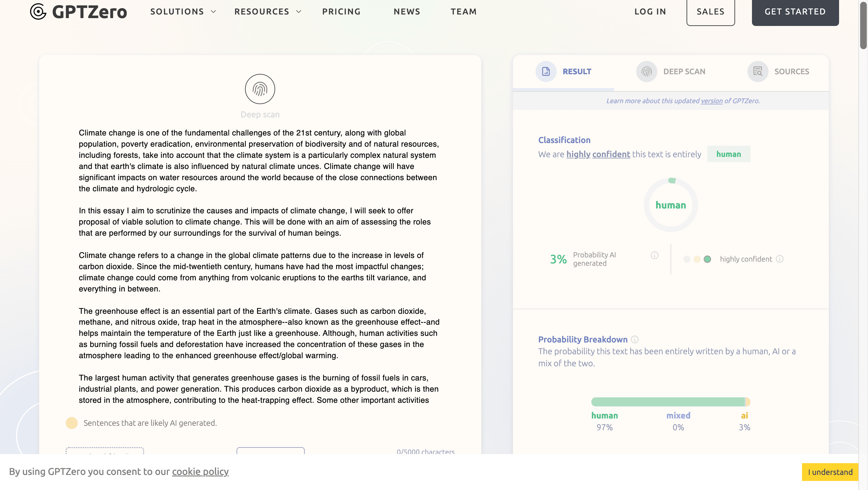Open the Pricing page
Screen dimensions: 868x490
pos(341,11)
